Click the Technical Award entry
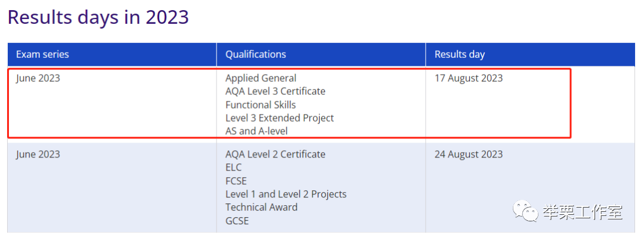644x241 pixels. (x=261, y=208)
